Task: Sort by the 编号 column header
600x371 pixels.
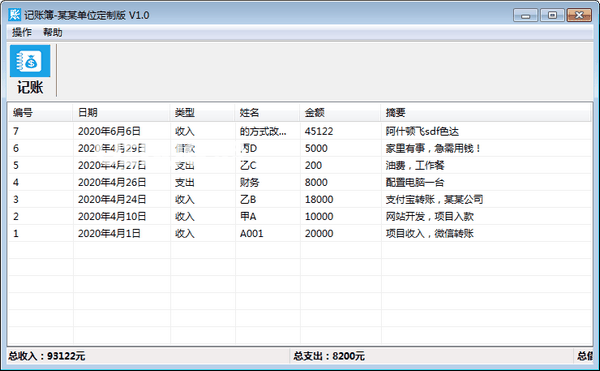Action: 40,112
